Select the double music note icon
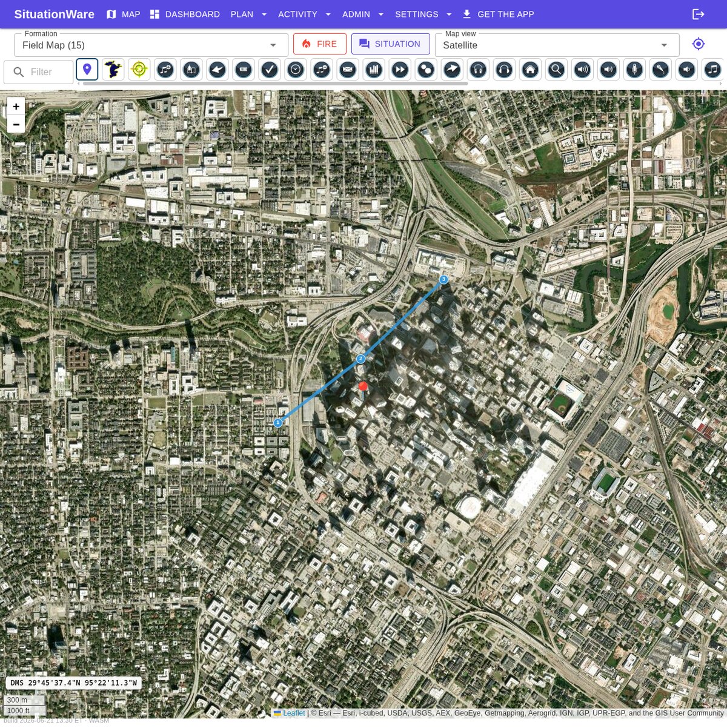Image resolution: width=727 pixels, height=728 pixels. pos(712,70)
